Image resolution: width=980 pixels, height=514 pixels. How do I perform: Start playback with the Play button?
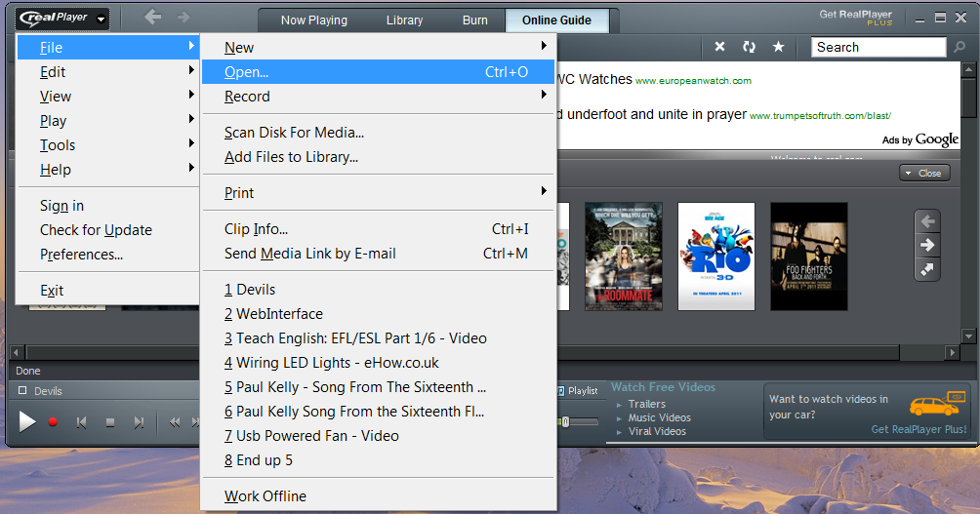(x=26, y=422)
